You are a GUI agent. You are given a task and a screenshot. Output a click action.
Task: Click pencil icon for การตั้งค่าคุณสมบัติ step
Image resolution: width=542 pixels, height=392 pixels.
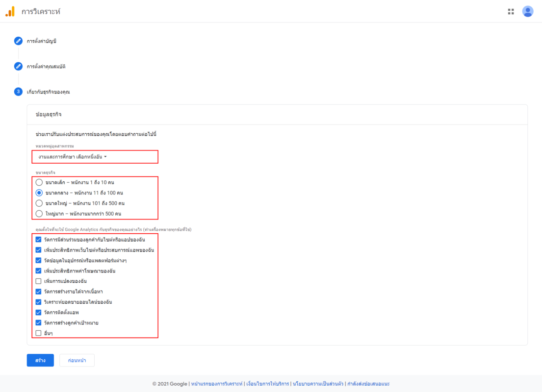click(18, 66)
